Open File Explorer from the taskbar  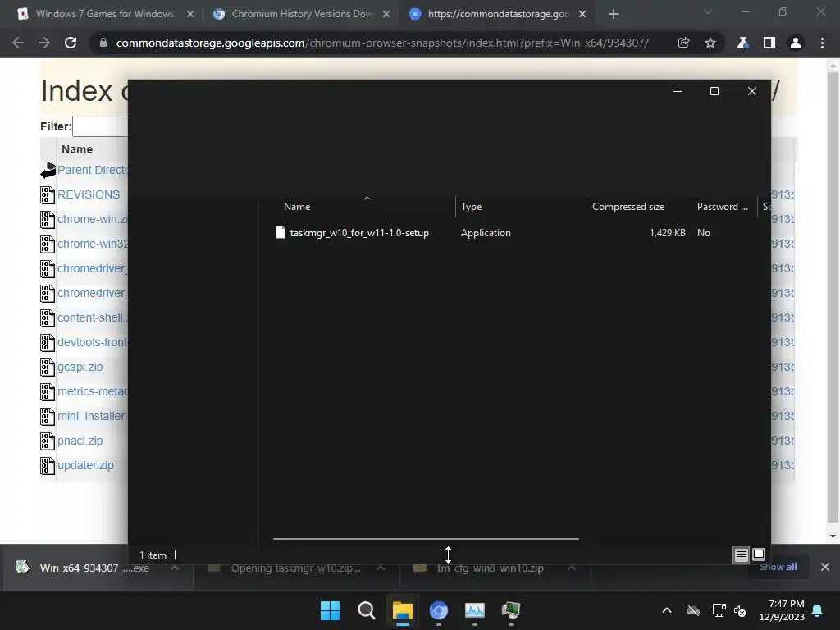402,610
